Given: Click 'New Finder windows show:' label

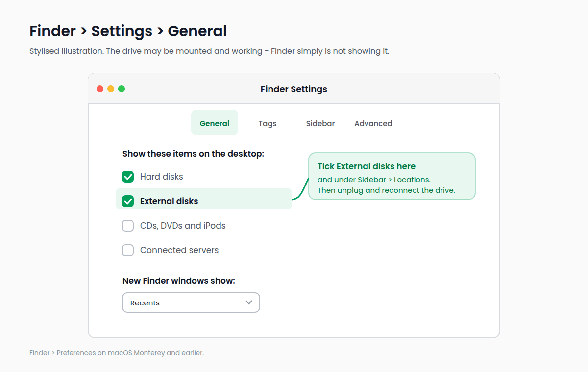Looking at the screenshot, I should tap(179, 281).
